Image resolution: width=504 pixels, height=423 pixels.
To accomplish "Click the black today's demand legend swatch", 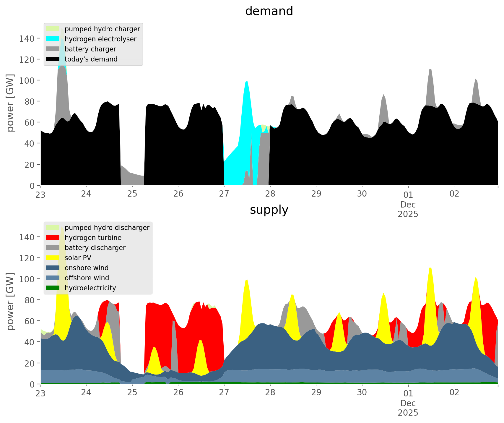I will [x=53, y=59].
